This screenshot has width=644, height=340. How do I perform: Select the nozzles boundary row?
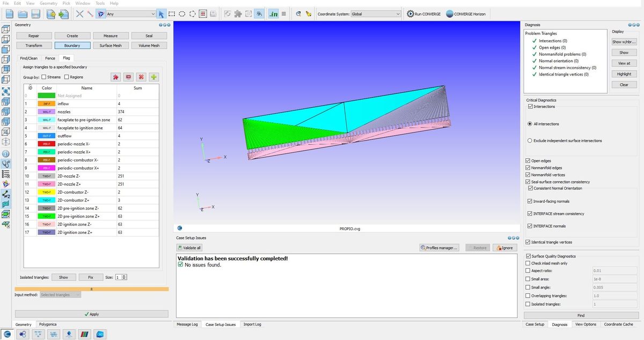(91, 112)
